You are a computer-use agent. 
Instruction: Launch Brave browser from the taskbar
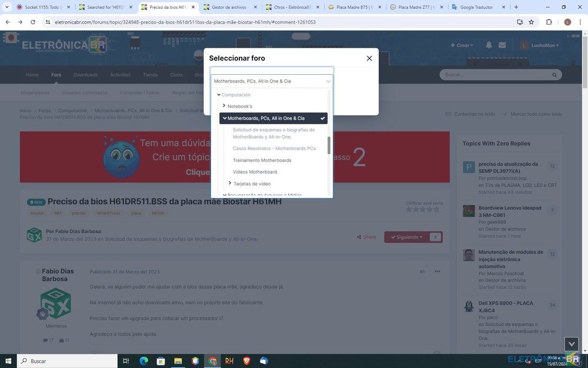[x=246, y=361]
